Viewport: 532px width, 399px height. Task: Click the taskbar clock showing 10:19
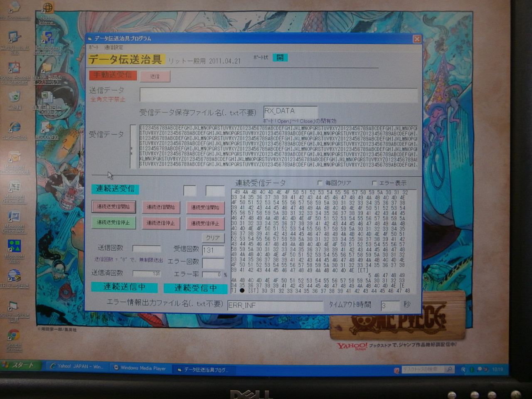(498, 369)
